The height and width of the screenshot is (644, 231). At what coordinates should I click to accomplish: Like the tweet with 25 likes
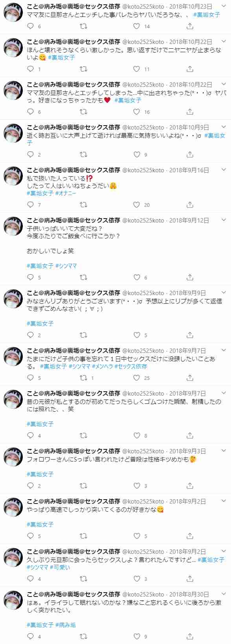(x=136, y=378)
